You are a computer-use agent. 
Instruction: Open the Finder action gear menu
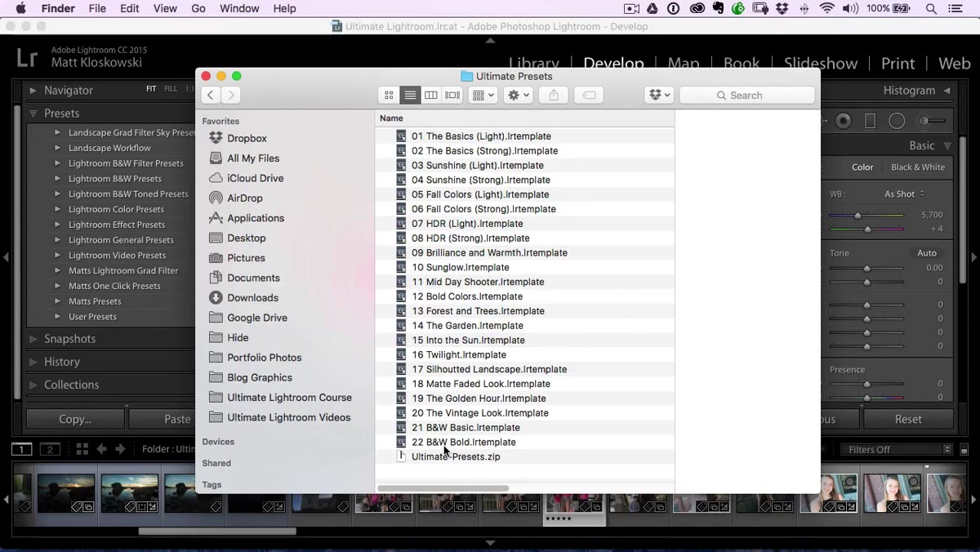pyautogui.click(x=519, y=96)
